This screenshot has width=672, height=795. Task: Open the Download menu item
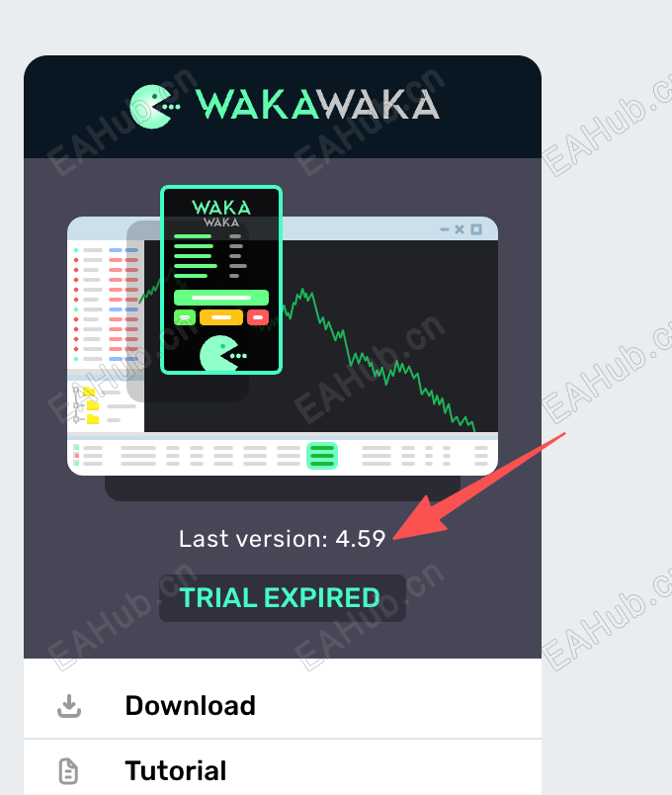point(283,706)
